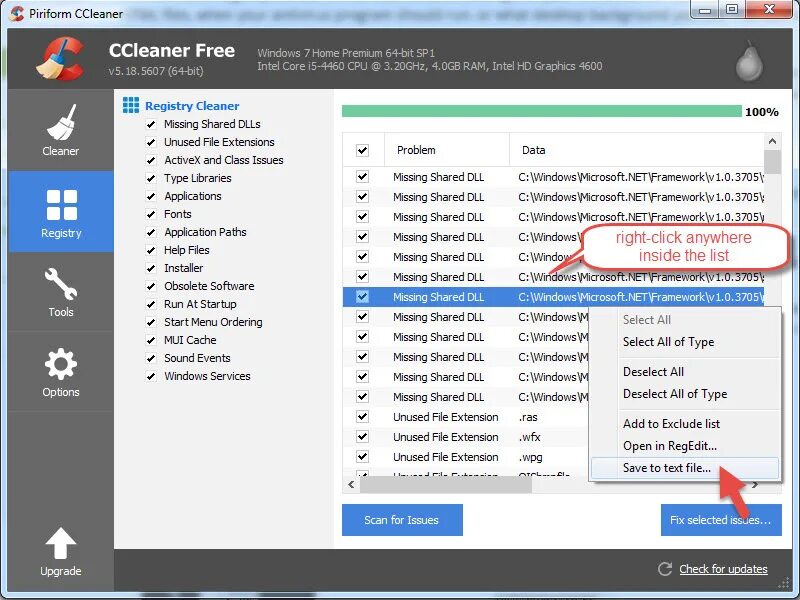
Task: Open the Check for updates link
Action: click(722, 569)
